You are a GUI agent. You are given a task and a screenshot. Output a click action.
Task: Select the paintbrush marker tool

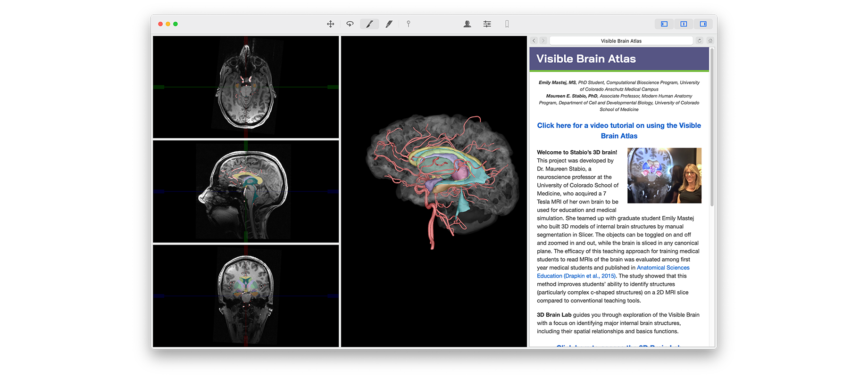[389, 24]
